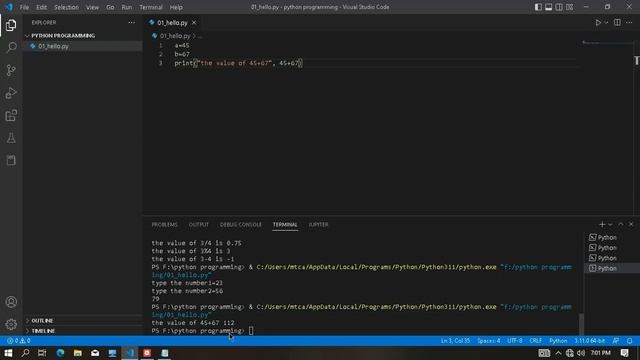Open the Explorer view in activity bar
Screen dimensions: 640x360
pos(11,25)
